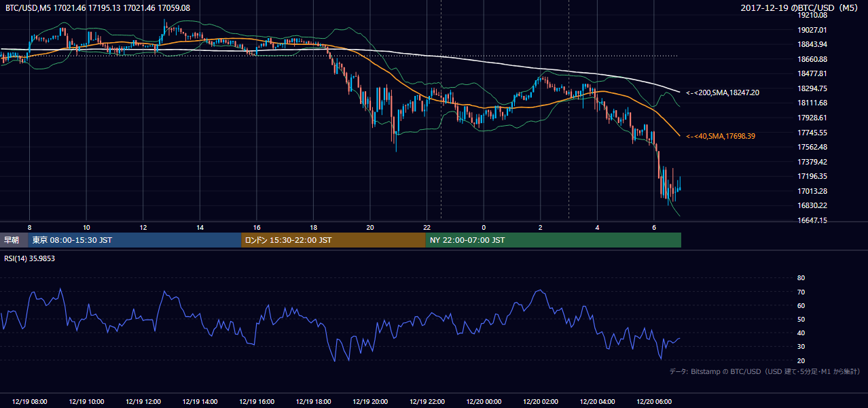Select the 40 SMA label 17698.39
The width and height of the screenshot is (868, 408).
(x=720, y=136)
